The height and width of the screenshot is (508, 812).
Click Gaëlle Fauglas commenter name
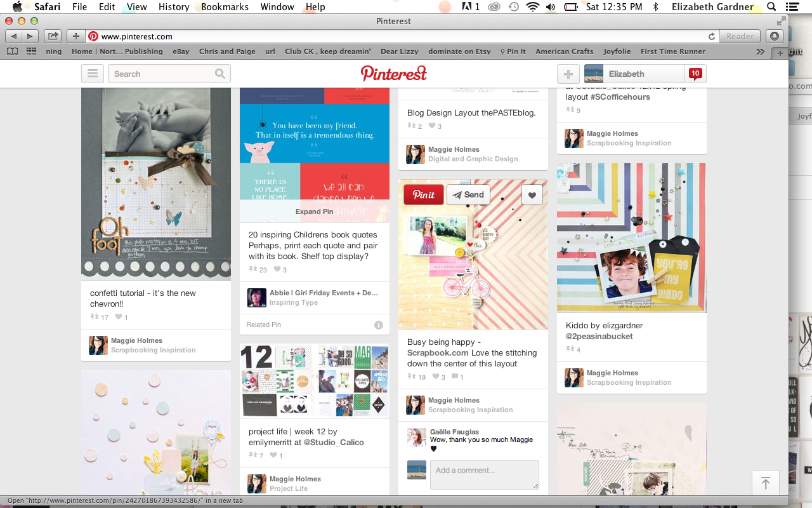click(x=454, y=432)
